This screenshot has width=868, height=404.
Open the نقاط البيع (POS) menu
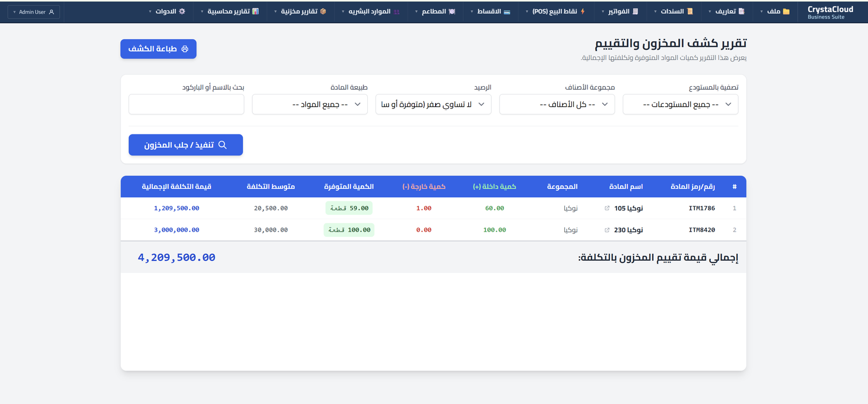pyautogui.click(x=555, y=11)
